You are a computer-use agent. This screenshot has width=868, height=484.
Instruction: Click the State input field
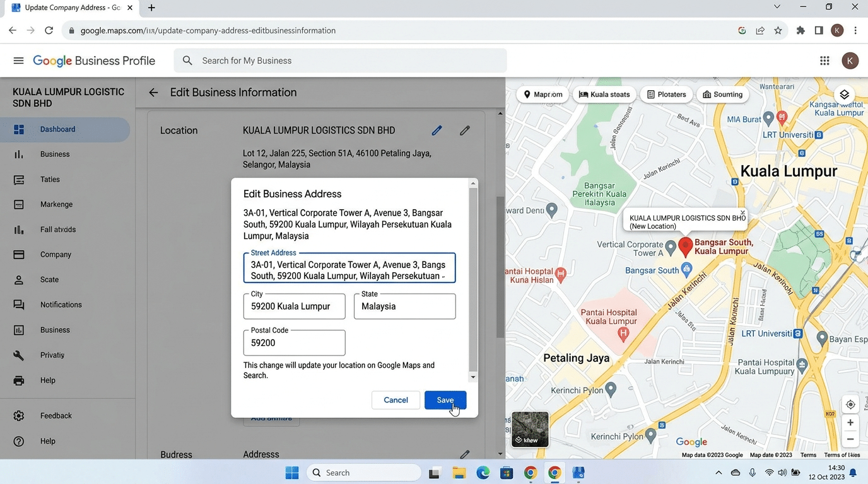pyautogui.click(x=405, y=306)
